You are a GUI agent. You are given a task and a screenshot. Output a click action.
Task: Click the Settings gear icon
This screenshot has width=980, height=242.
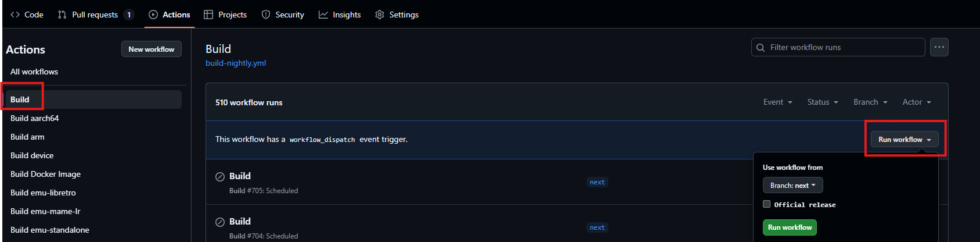(x=380, y=15)
